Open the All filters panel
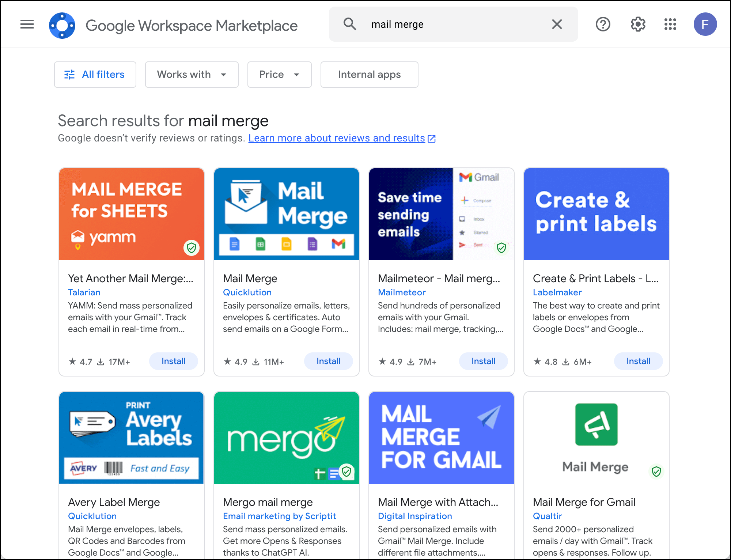 pyautogui.click(x=95, y=75)
